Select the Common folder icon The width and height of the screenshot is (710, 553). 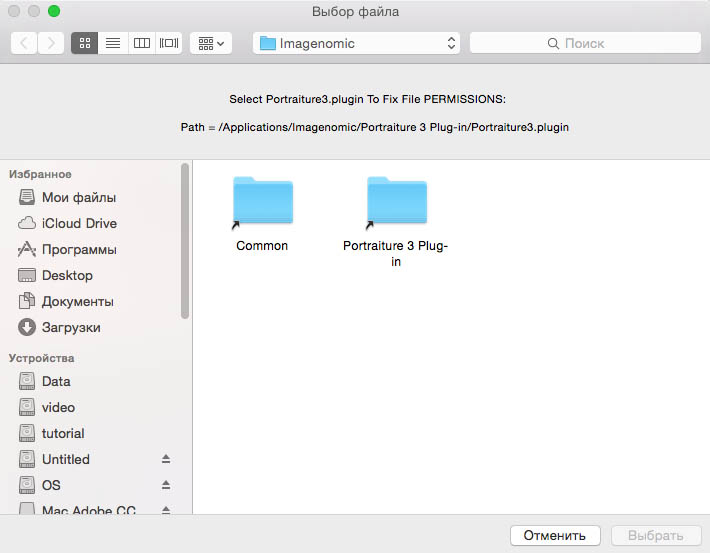point(263,202)
